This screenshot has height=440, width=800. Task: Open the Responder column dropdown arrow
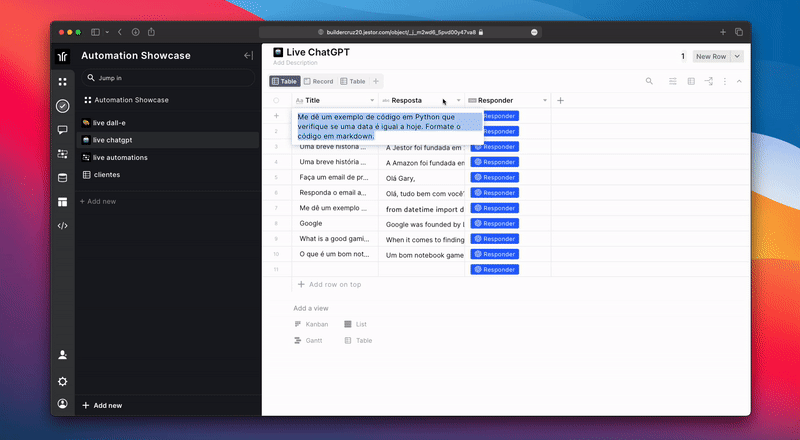[x=544, y=101]
